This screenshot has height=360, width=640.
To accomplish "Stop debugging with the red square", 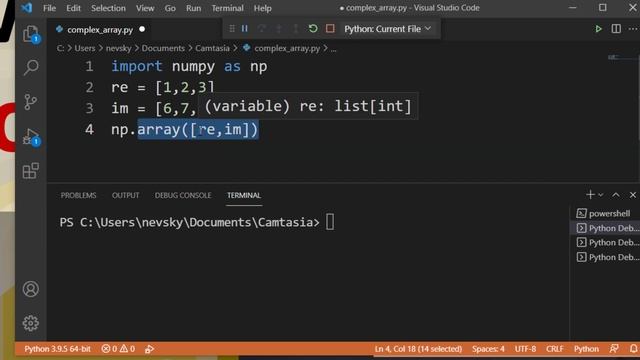I will (330, 29).
